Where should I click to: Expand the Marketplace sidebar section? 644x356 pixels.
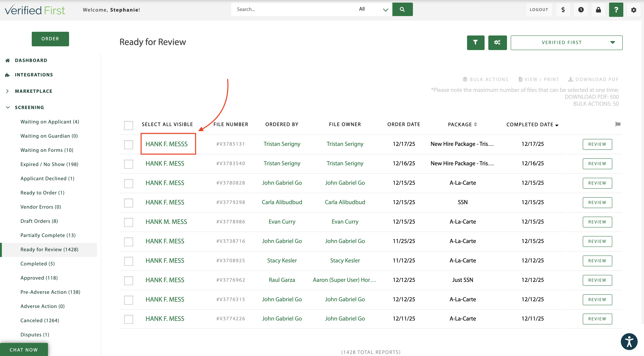33,91
